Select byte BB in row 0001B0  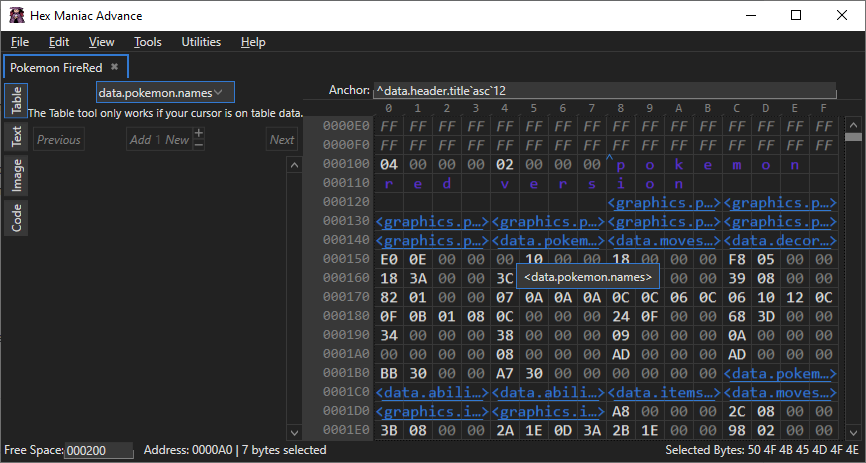tap(389, 373)
